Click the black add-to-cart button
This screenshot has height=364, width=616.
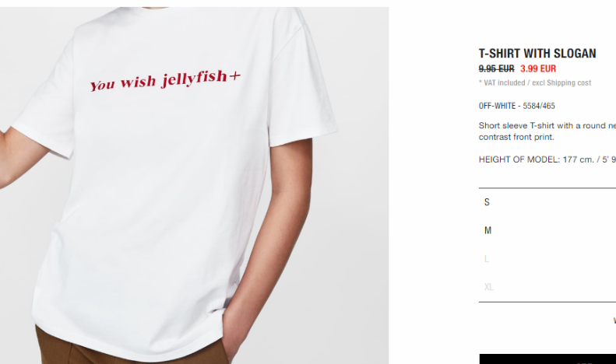(x=547, y=359)
